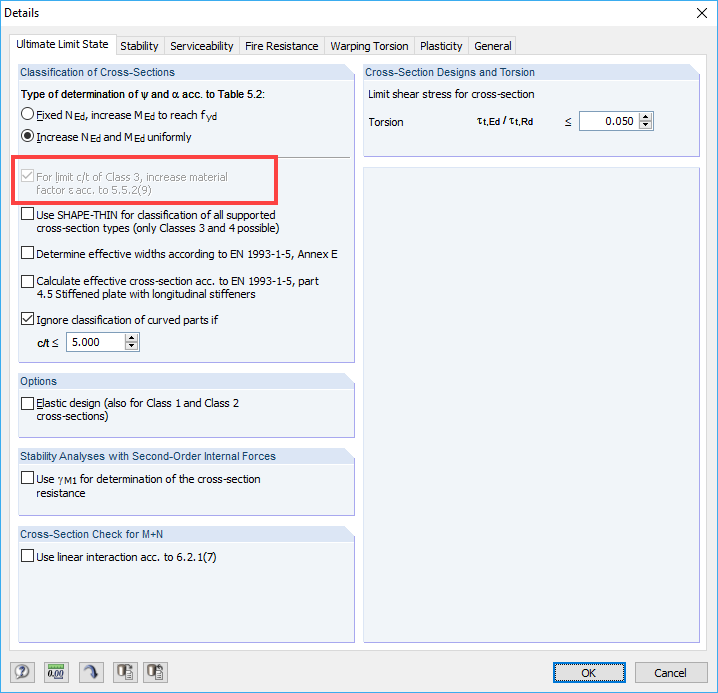
Task: Toggle increase material factor ε checkbox
Action: point(27,176)
